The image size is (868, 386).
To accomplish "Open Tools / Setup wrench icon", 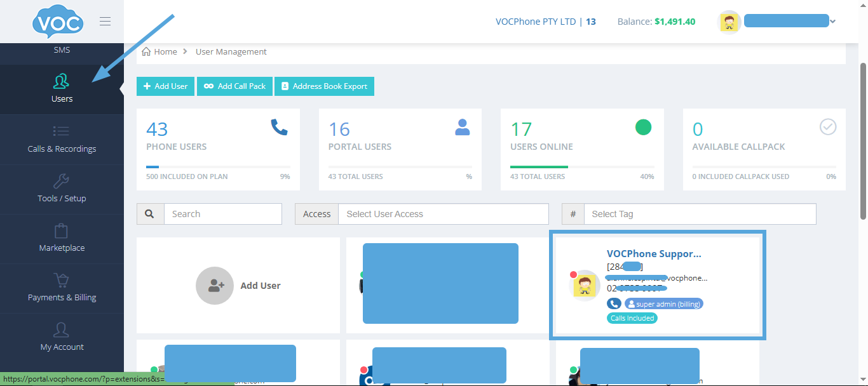I will pos(62,181).
